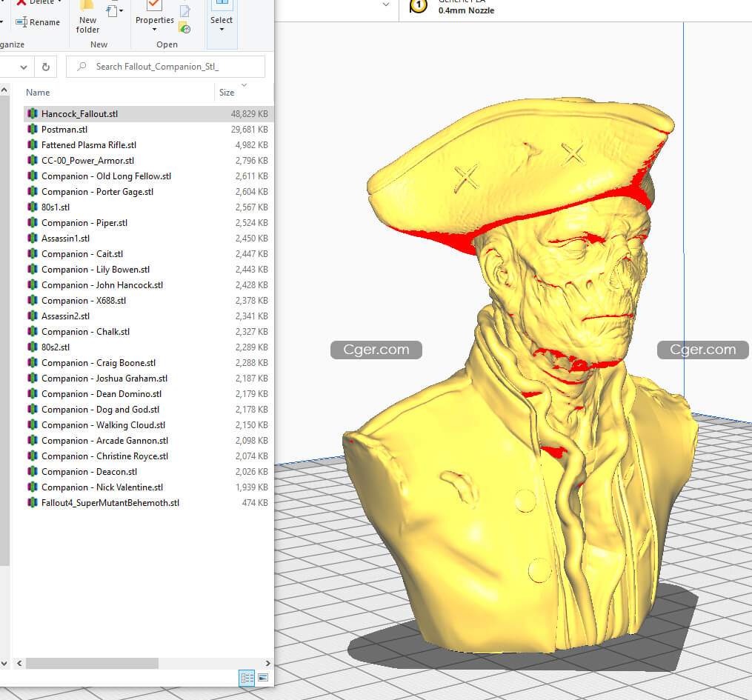Click the 474 KB size value
Image resolution: width=752 pixels, height=700 pixels.
pyautogui.click(x=255, y=503)
